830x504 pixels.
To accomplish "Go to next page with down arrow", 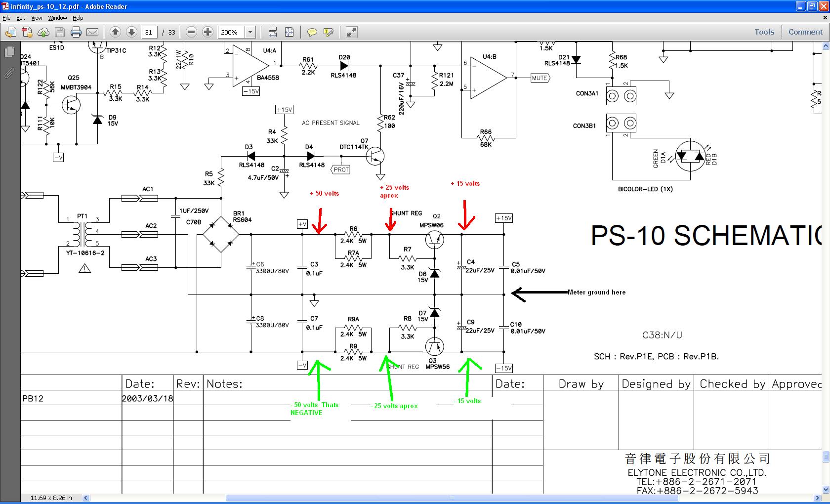I will tap(131, 32).
